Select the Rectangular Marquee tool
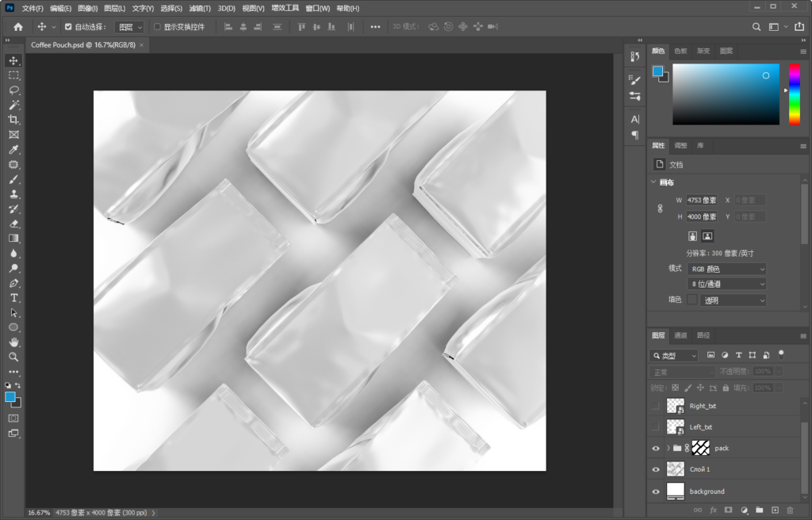 (x=13, y=75)
